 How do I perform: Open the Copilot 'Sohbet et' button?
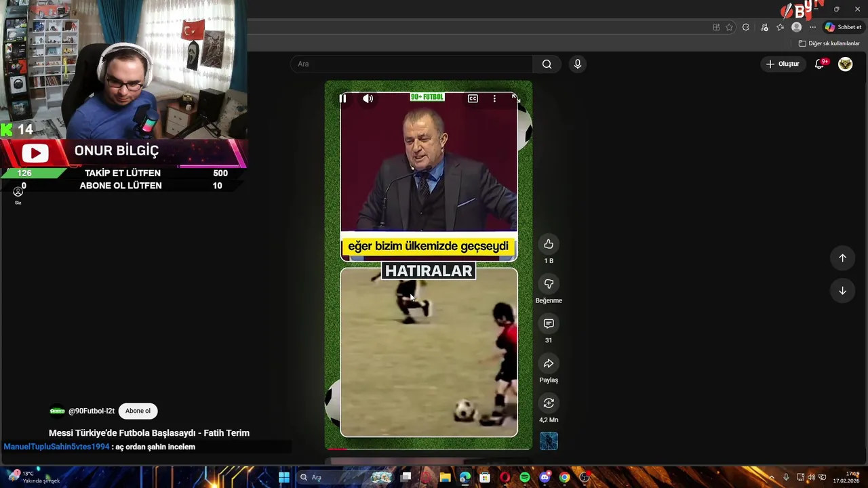tap(844, 27)
